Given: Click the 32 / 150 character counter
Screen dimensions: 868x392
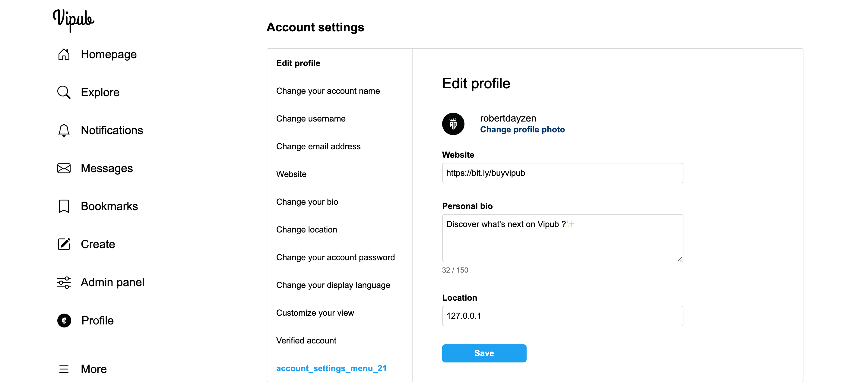Looking at the screenshot, I should tap(455, 270).
